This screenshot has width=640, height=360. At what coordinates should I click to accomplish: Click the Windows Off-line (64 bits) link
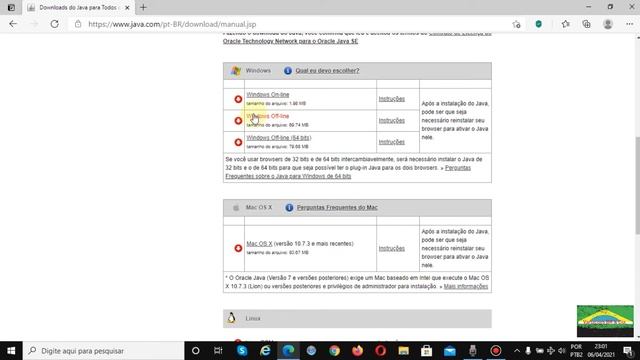click(279, 138)
